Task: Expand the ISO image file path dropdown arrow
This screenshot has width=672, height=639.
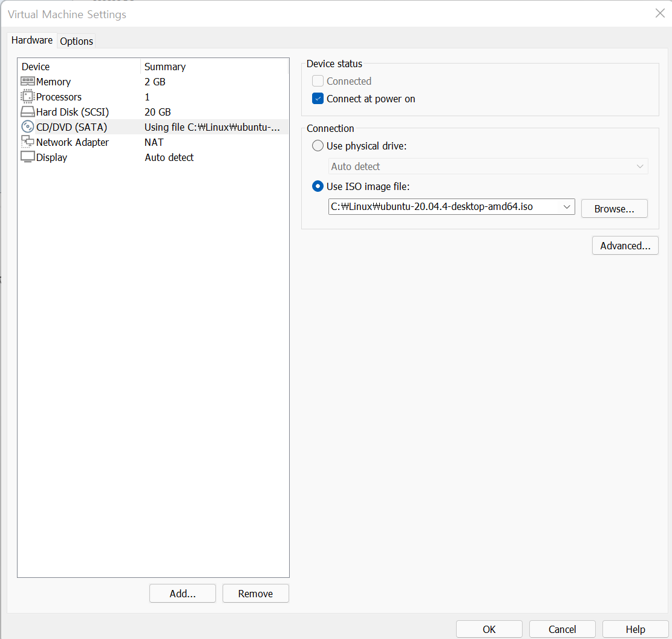Action: (567, 207)
